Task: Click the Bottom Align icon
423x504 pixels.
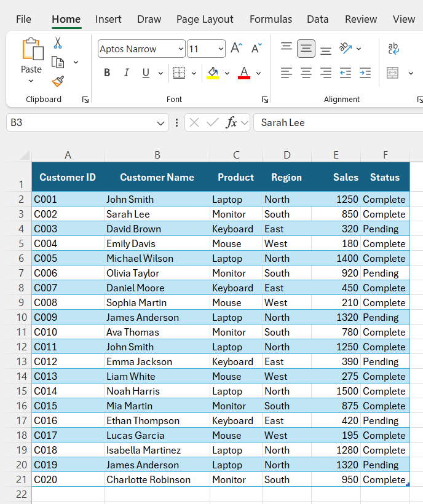Action: tap(326, 50)
